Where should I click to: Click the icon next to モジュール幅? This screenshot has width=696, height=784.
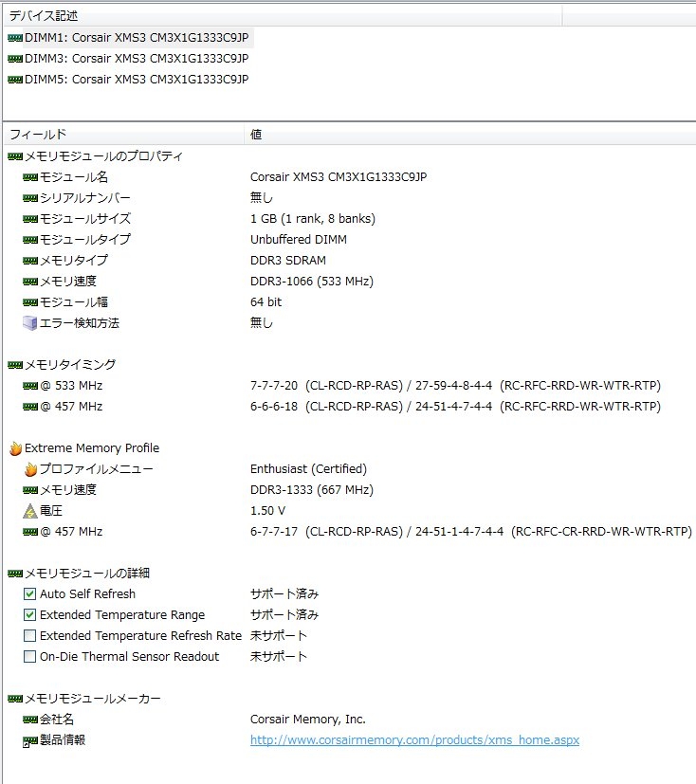point(30,302)
